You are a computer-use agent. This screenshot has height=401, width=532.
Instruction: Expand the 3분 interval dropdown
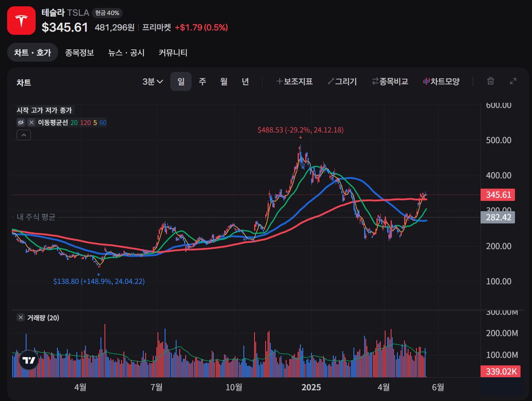tap(153, 81)
